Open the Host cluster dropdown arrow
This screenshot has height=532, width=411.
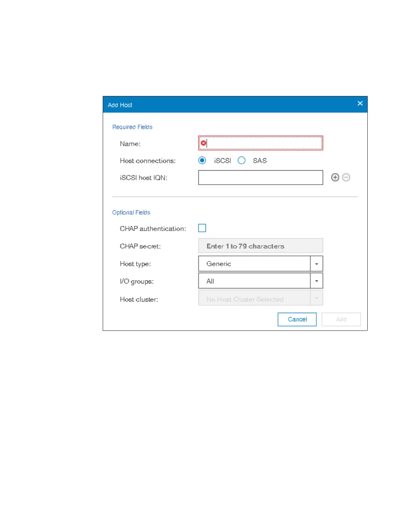click(317, 298)
